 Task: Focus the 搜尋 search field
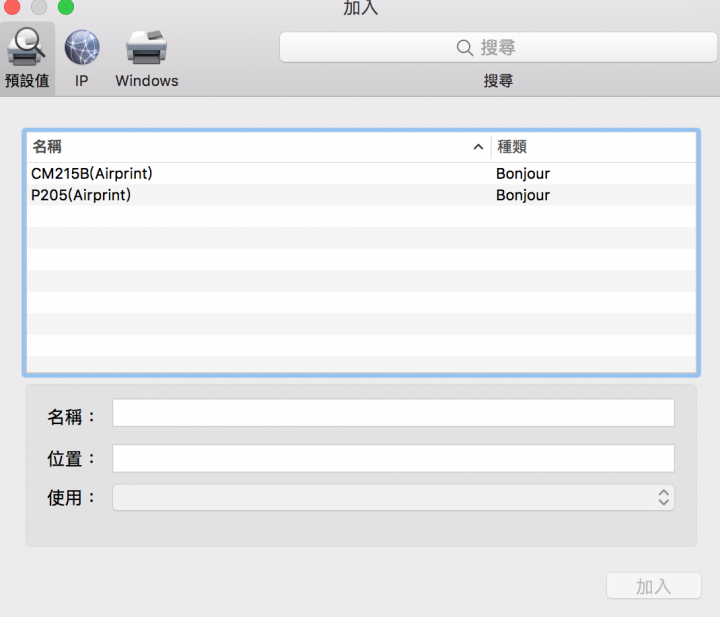498,47
